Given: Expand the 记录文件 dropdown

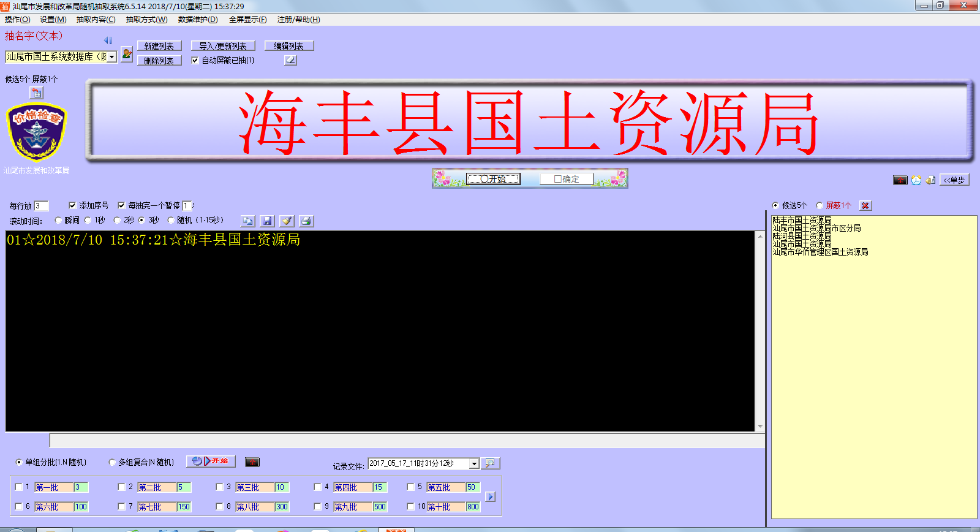Looking at the screenshot, I should point(474,464).
